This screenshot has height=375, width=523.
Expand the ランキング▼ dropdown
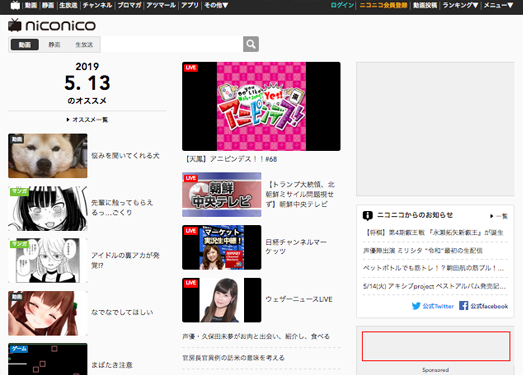click(x=460, y=5)
